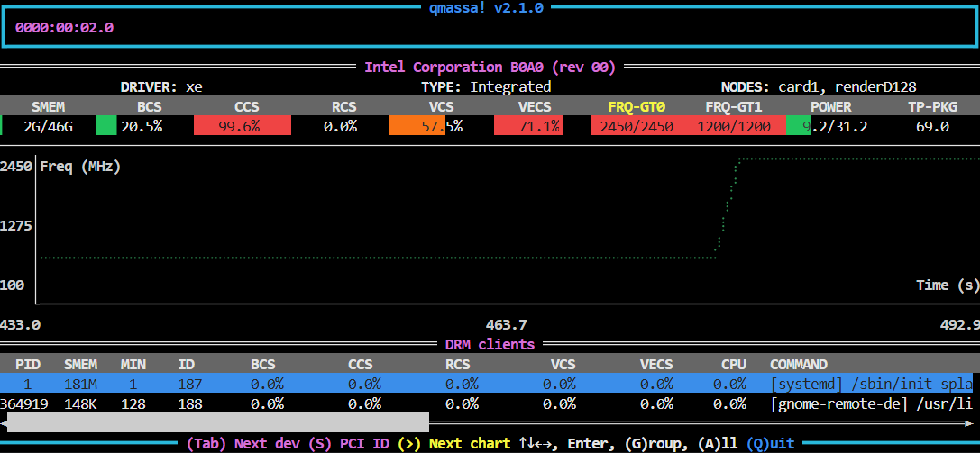980x453 pixels.
Task: Click the left scrollbar arrow
Action: click(x=3, y=423)
